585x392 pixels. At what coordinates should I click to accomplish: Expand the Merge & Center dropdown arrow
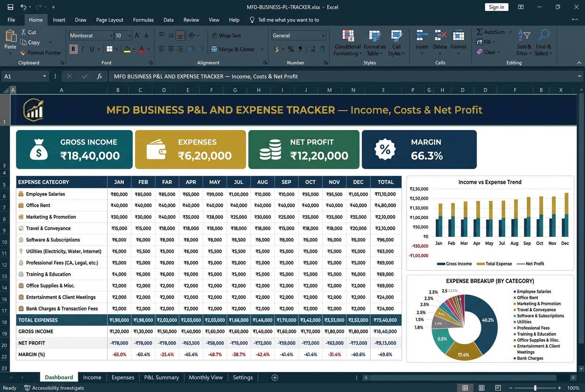[262, 49]
